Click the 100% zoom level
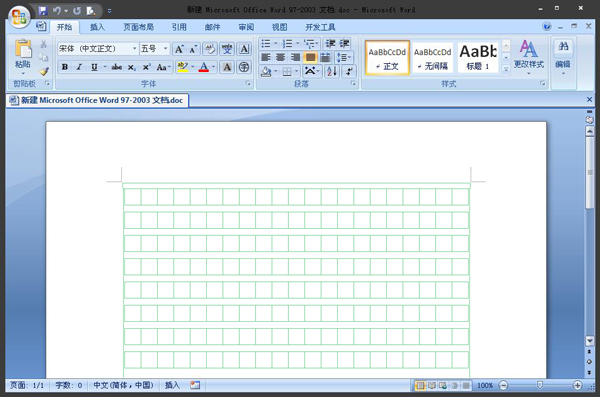The height and width of the screenshot is (397, 600). 485,386
